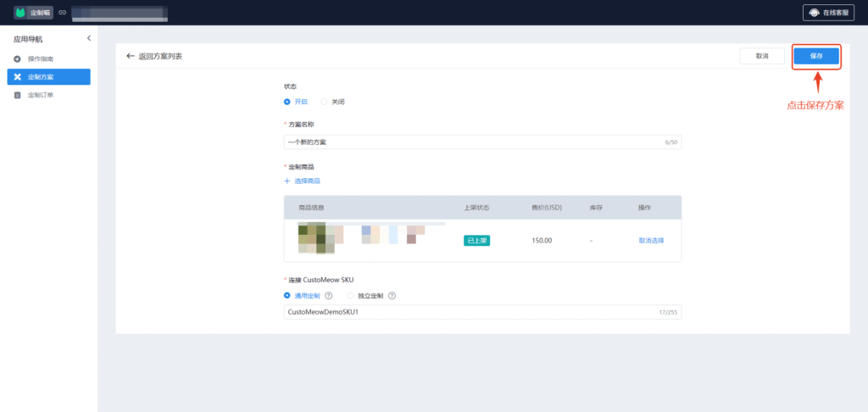Click 选择商品 to add a product
This screenshot has height=412, width=868.
click(307, 181)
